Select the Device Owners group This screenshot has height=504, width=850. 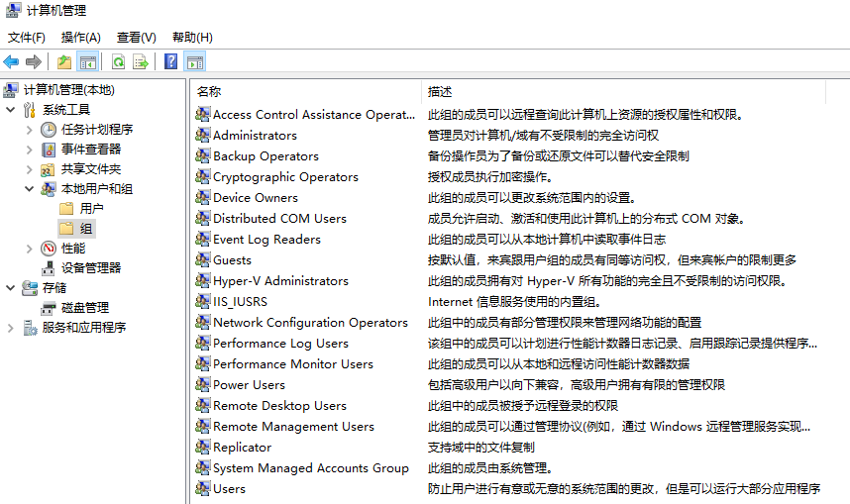click(256, 198)
